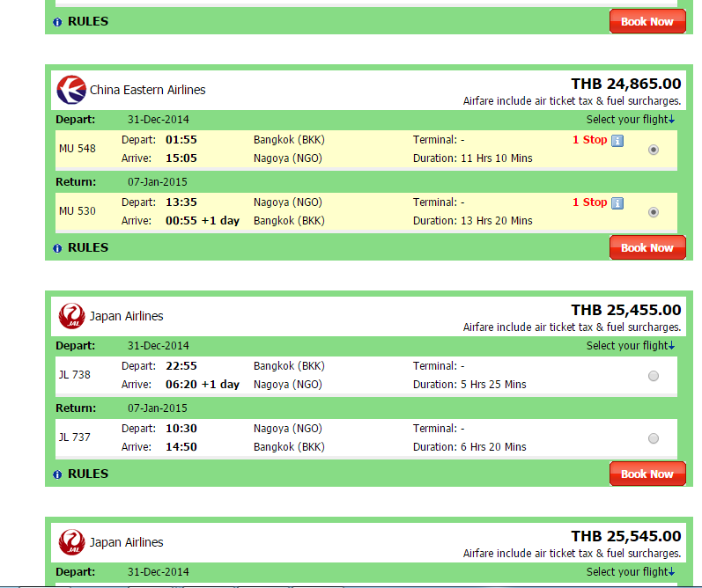702x588 pixels.
Task: Select return flight MU 530 radio button
Action: coord(654,212)
